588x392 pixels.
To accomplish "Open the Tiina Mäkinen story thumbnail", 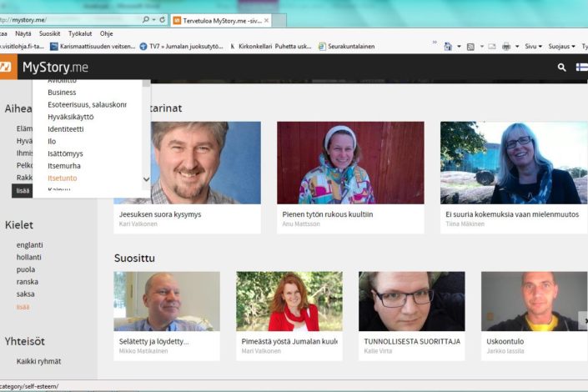I will tap(514, 163).
